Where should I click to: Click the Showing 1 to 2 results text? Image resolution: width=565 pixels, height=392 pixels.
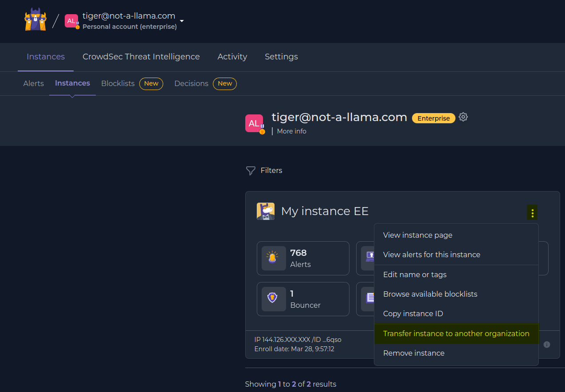(290, 384)
